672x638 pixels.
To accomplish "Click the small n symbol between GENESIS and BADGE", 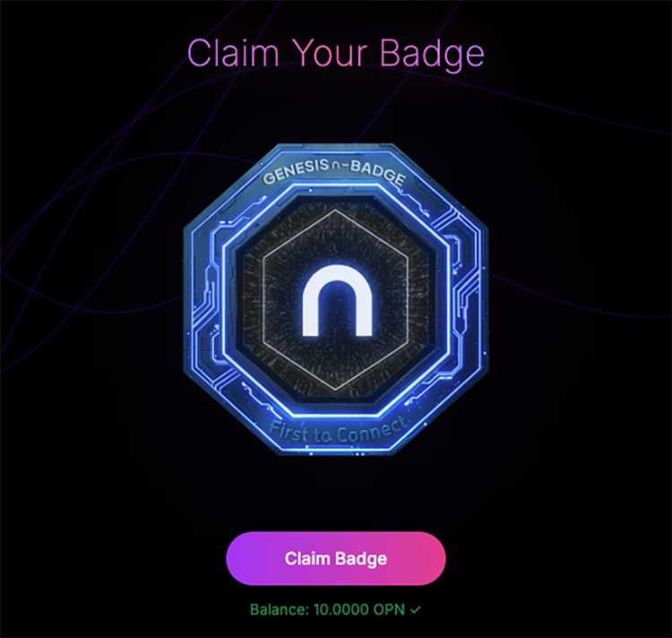I will point(336,164).
